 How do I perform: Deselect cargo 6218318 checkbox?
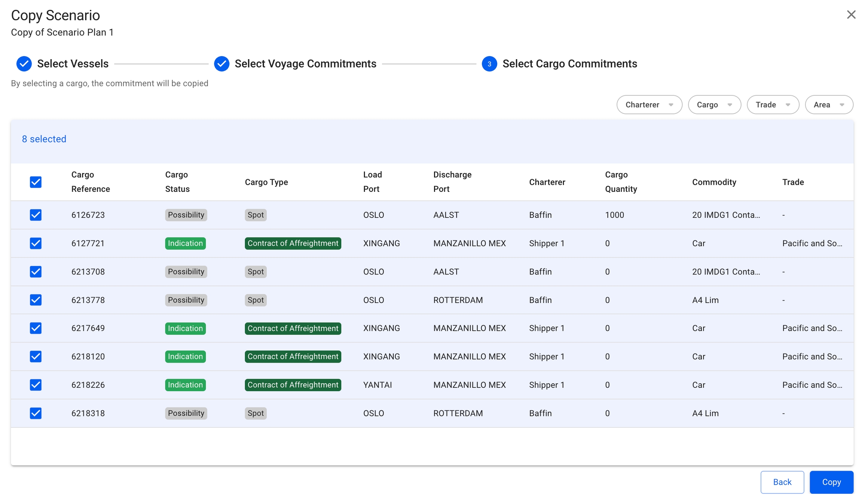36,413
